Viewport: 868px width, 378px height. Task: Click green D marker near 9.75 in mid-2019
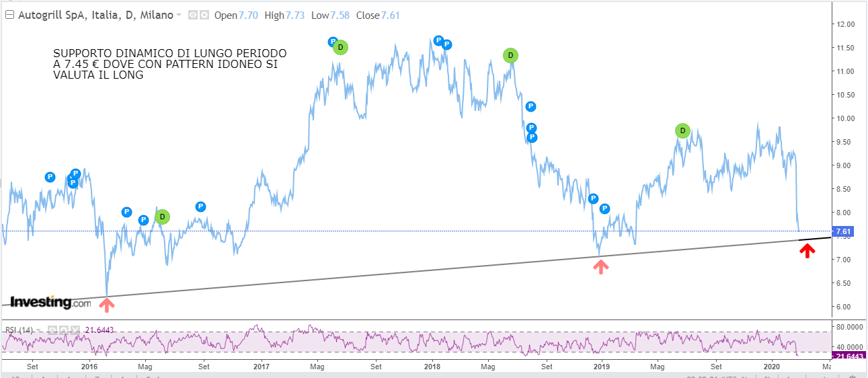682,130
